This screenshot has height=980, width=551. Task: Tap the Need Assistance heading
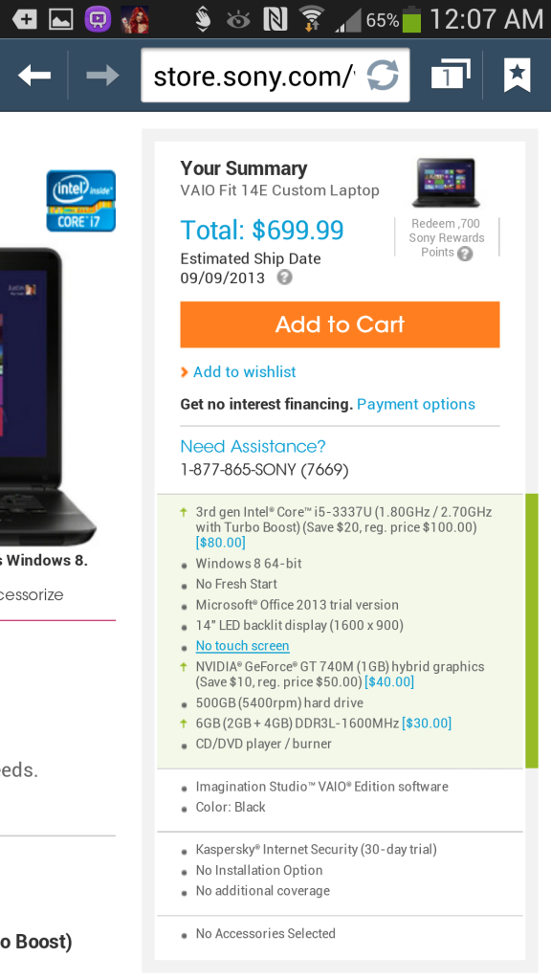[253, 446]
